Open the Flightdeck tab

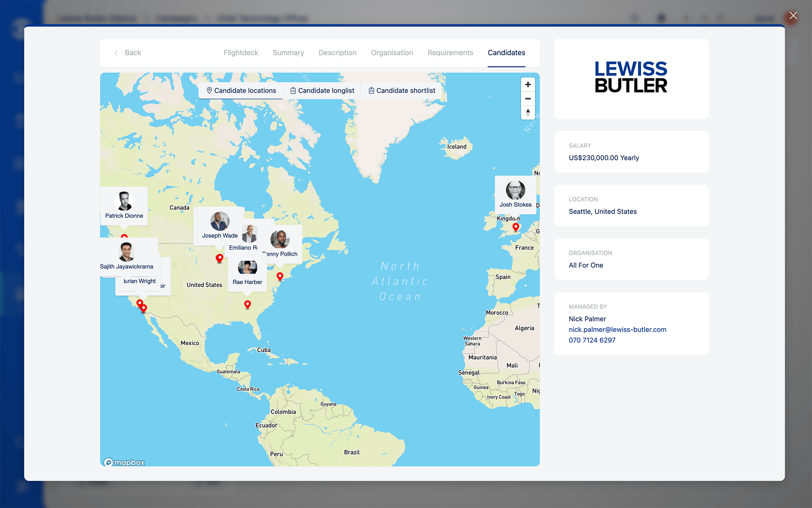pos(241,53)
